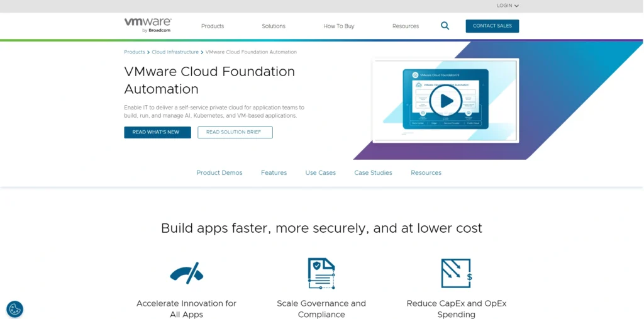Click 'Reduce CapEx and OpEx Spending' text
644x319 pixels.
[x=457, y=309]
